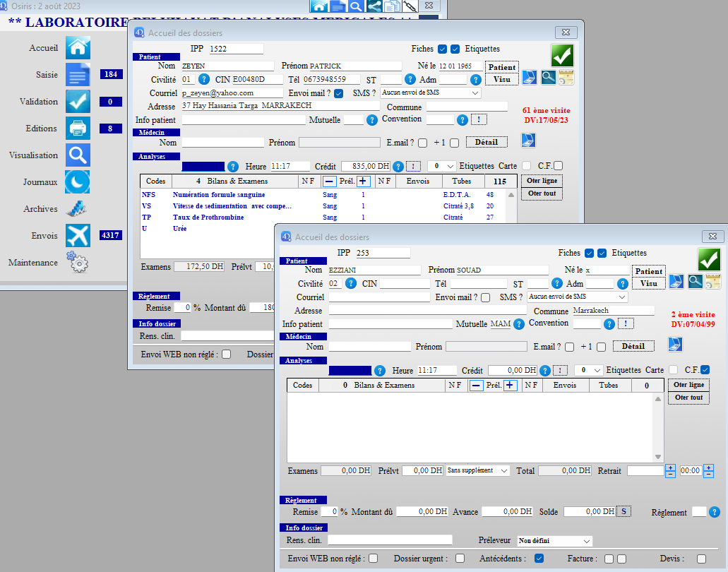Open Maintenance via the gears icon
This screenshot has height=572, width=728.
click(x=78, y=263)
